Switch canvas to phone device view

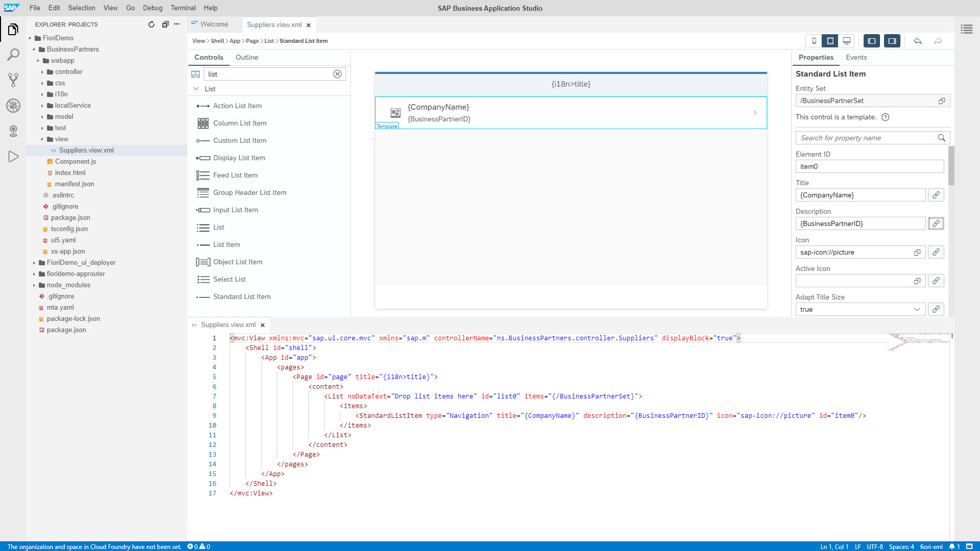(x=814, y=41)
